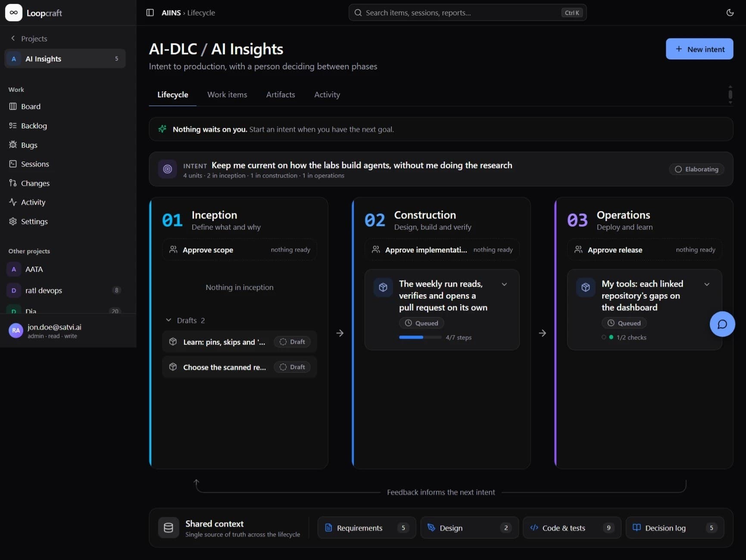
Task: Open the Board icon in sidebar
Action: (13, 106)
